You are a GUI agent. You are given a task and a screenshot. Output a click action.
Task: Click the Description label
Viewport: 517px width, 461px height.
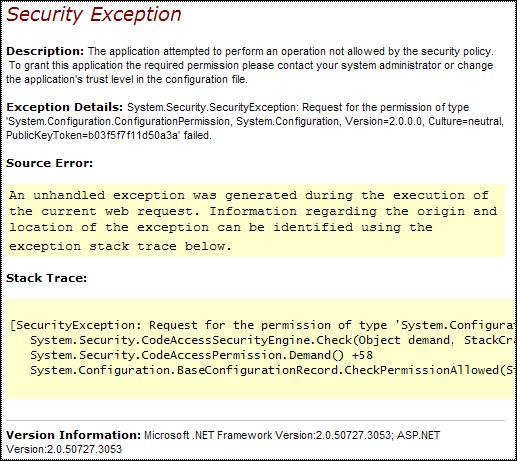tap(45, 51)
